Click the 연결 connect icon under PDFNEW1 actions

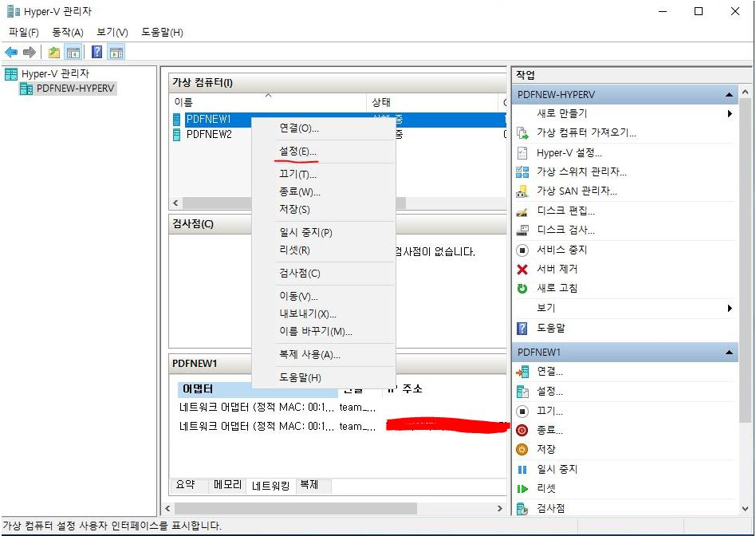(522, 372)
